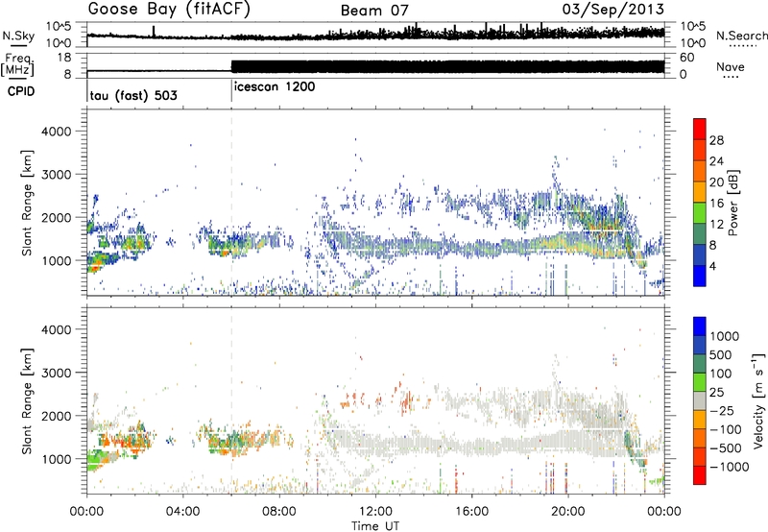The height and width of the screenshot is (532, 768).
Task: Click the 16:00 time tick label
Action: pos(471,512)
